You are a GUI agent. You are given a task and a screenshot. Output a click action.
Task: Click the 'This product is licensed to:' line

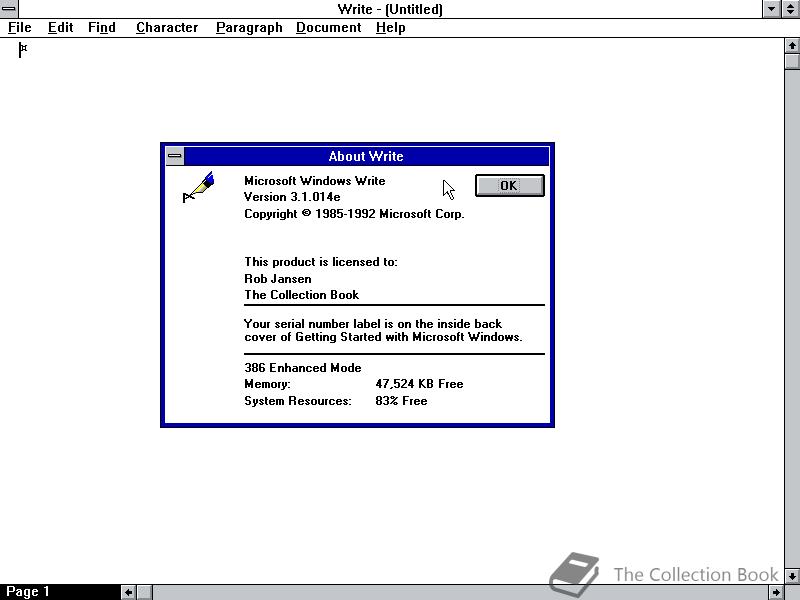click(320, 262)
